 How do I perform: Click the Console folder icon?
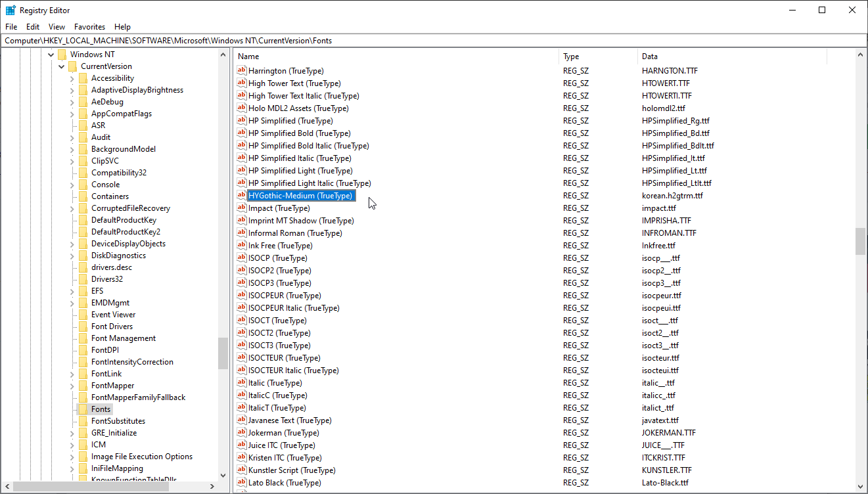click(83, 185)
